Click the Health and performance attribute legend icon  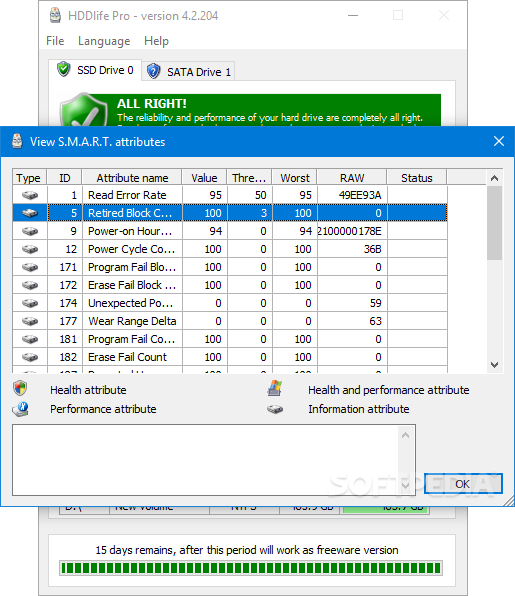(x=274, y=388)
